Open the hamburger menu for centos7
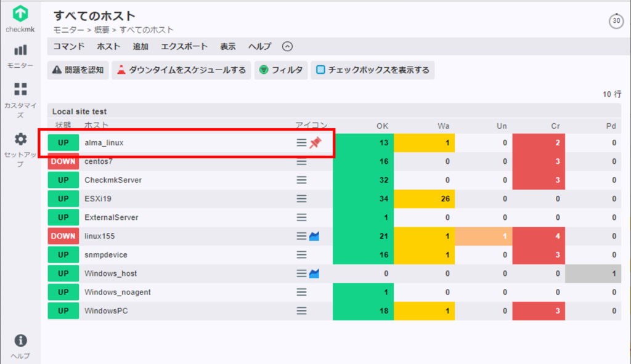The height and width of the screenshot is (364, 631). (x=301, y=162)
